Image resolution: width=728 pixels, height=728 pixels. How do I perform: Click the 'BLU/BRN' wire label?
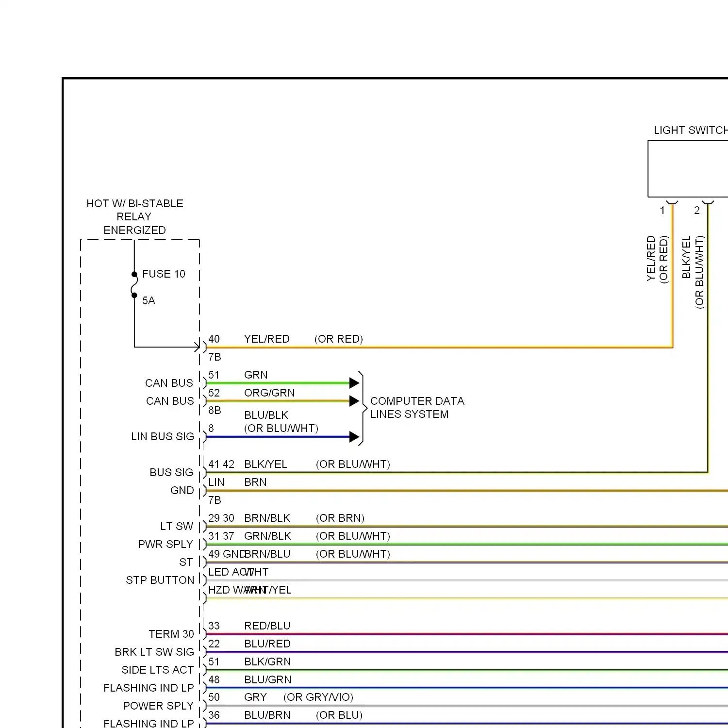[267, 715]
